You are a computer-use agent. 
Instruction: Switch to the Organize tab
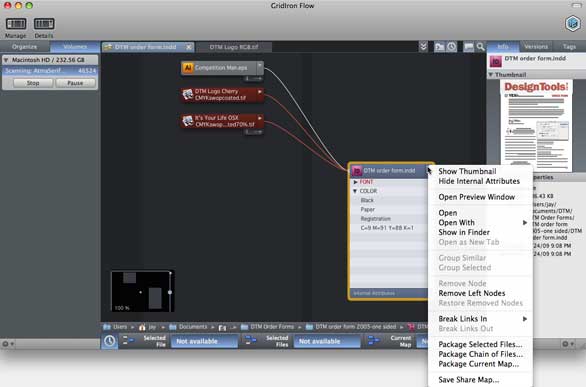(25, 47)
